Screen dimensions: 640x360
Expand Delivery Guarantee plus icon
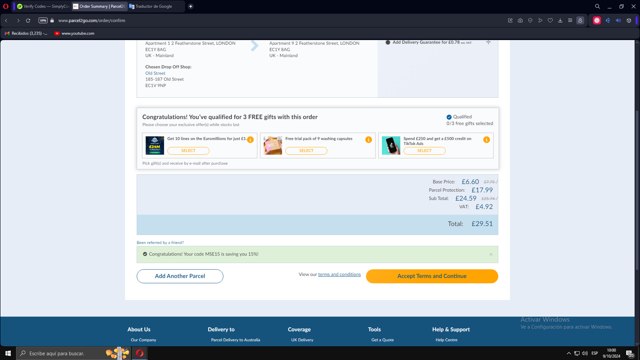point(488,42)
